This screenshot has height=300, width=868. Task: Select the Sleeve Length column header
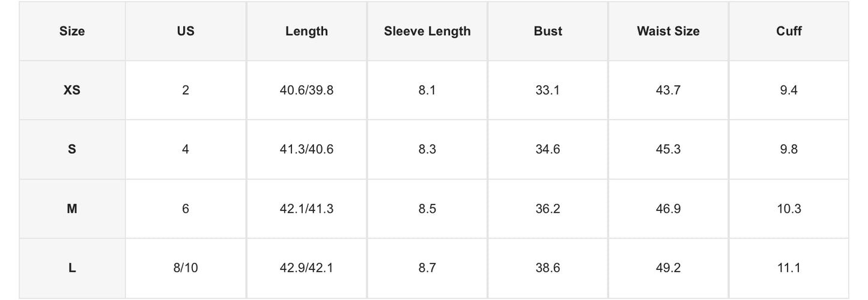427,31
